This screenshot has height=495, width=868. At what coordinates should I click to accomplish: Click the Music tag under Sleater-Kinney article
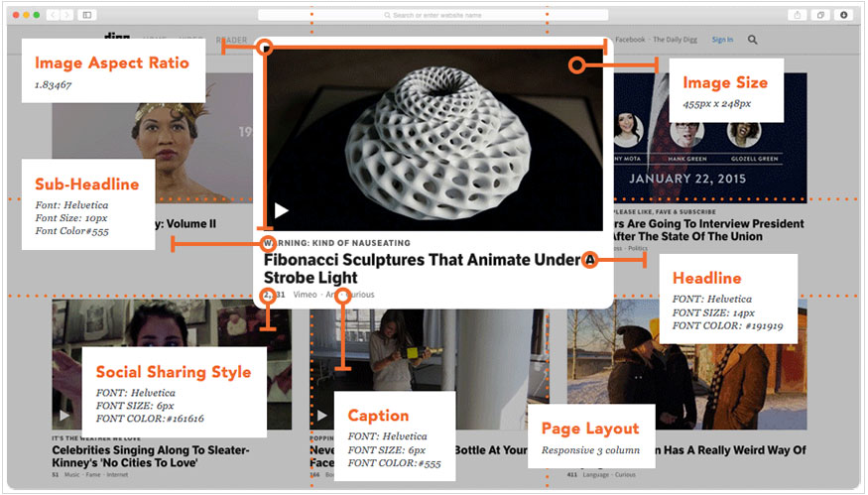72,474
